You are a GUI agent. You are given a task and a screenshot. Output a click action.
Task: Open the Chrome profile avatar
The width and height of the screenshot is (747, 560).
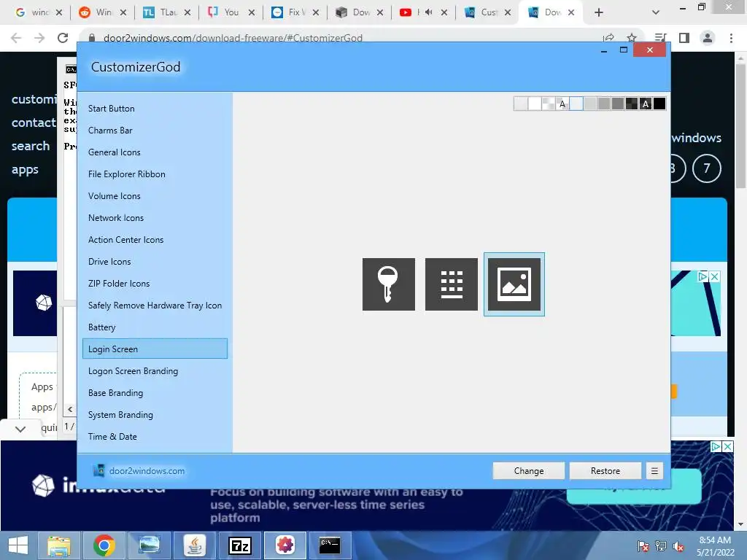click(x=708, y=38)
